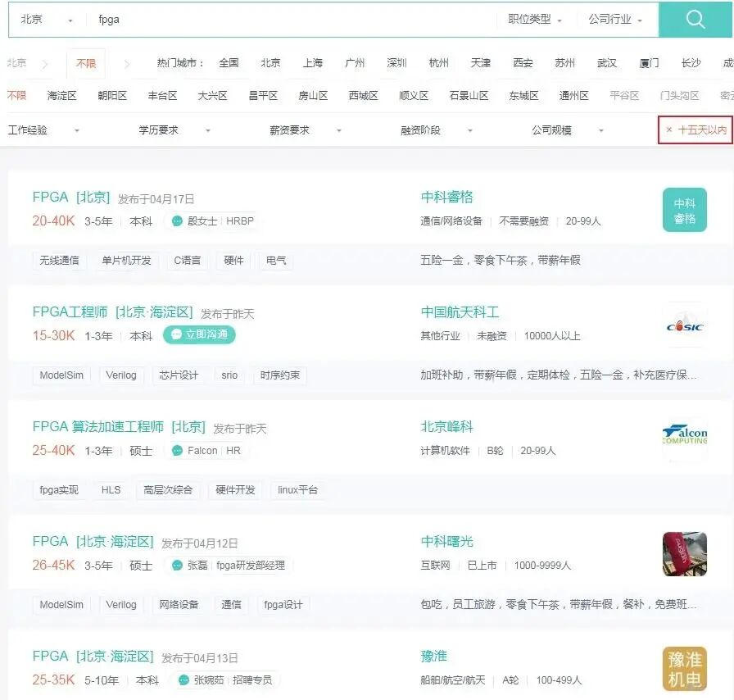Click the 时序约束 tag
This screenshot has width=734, height=700.
[280, 375]
